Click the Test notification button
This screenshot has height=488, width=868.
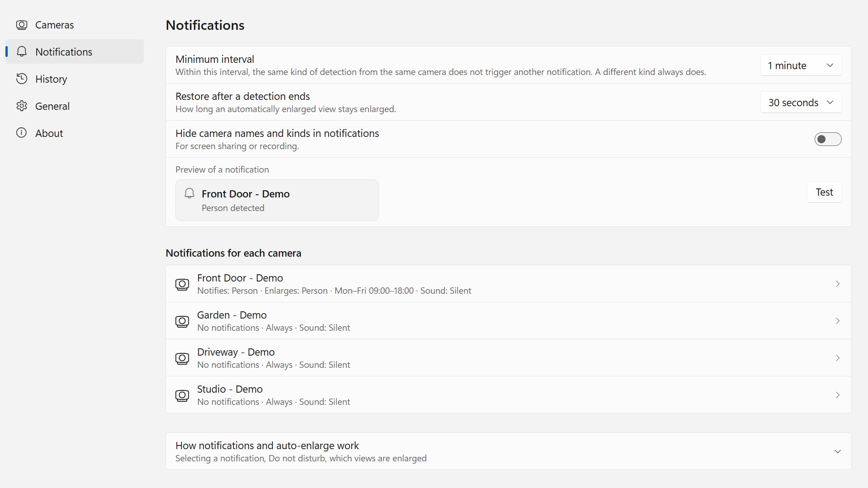pyautogui.click(x=824, y=192)
